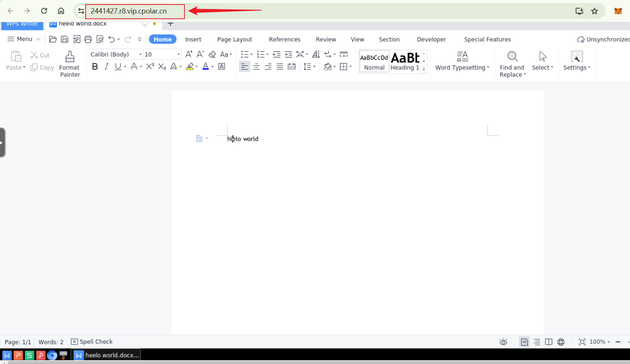Click the Undo arrow icon
Viewport: 630px width, 364px height.
(111, 39)
